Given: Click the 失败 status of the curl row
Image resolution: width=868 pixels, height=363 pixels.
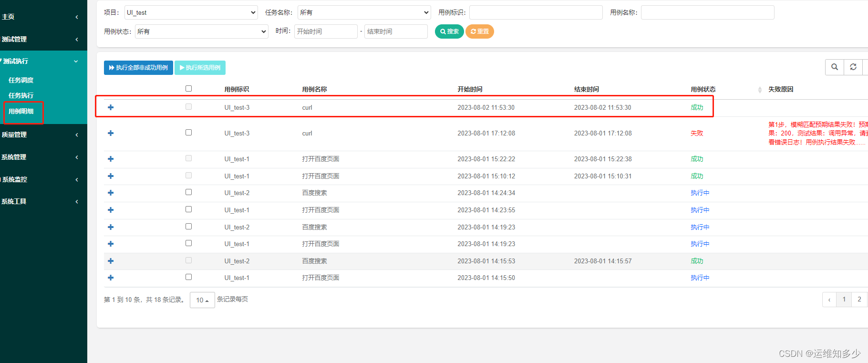Looking at the screenshot, I should point(697,133).
